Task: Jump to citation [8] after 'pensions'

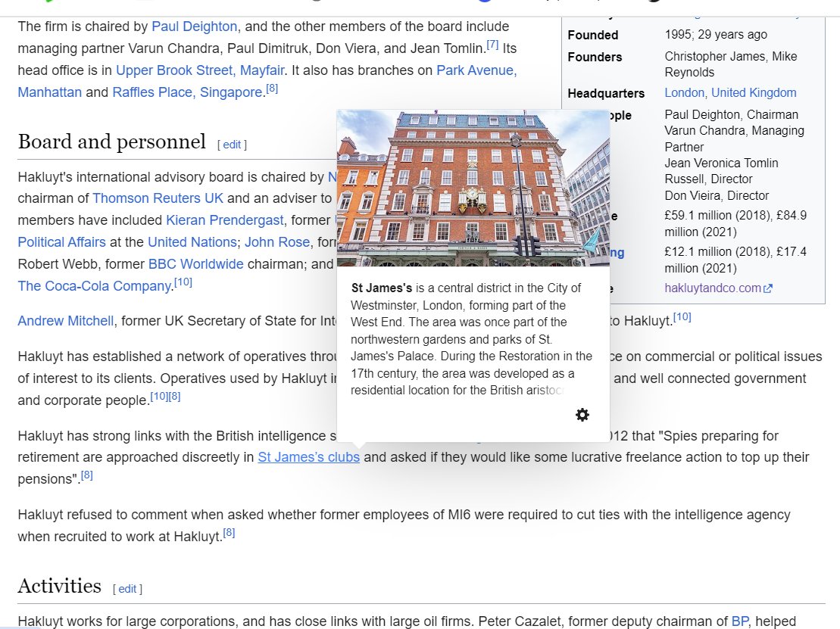Action: pyautogui.click(x=87, y=475)
